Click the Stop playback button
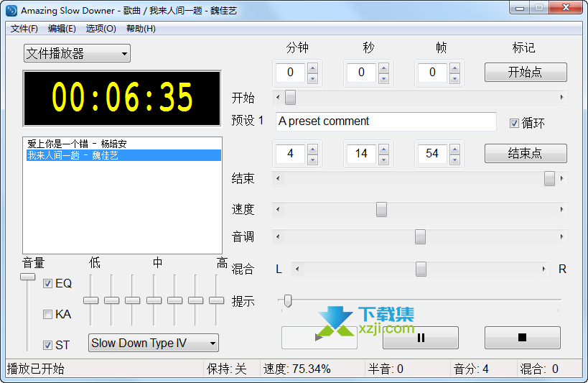This screenshot has width=588, height=383. [523, 338]
